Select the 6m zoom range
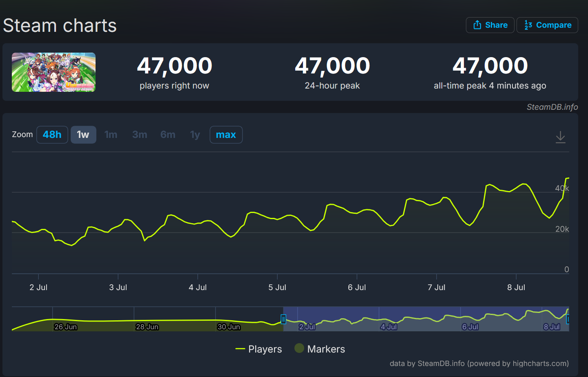This screenshot has height=377, width=588. (x=168, y=135)
